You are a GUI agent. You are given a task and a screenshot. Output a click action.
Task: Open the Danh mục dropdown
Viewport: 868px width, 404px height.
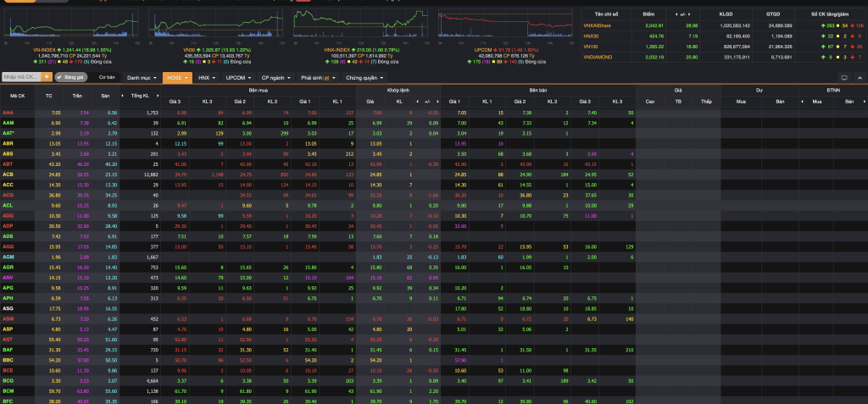141,77
